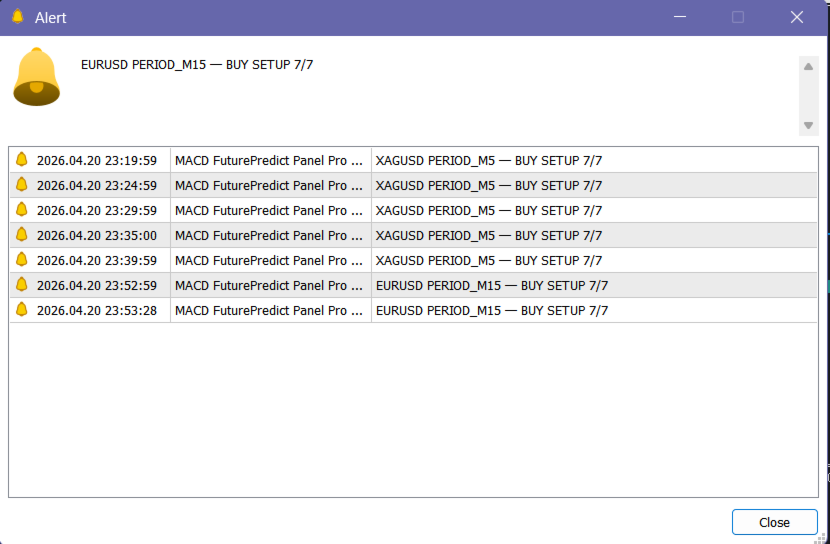
Task: Click the message scrollbar down arrow
Action: [809, 126]
